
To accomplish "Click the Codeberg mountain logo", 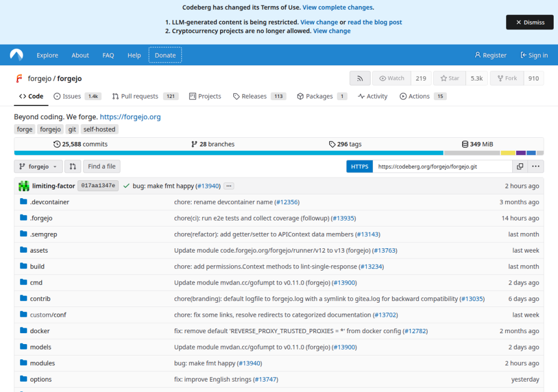I will 16,55.
